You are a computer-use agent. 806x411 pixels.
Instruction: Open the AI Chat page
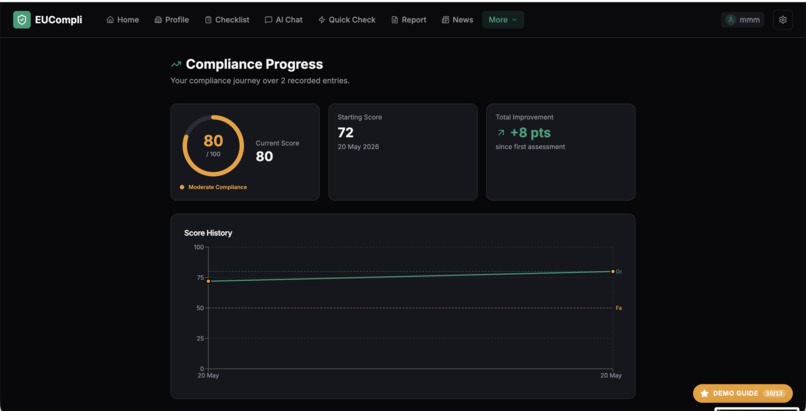(x=284, y=20)
